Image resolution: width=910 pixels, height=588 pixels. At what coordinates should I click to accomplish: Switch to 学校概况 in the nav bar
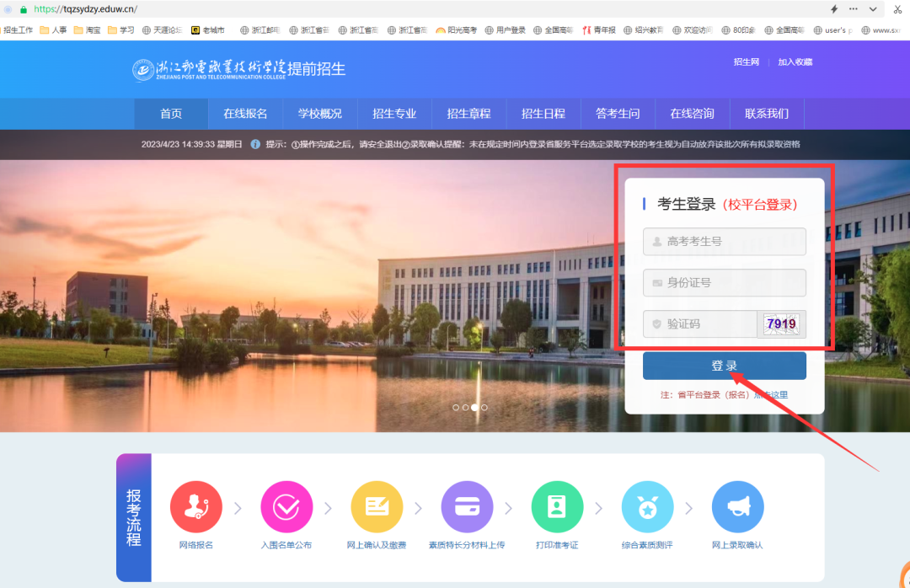pyautogui.click(x=320, y=114)
